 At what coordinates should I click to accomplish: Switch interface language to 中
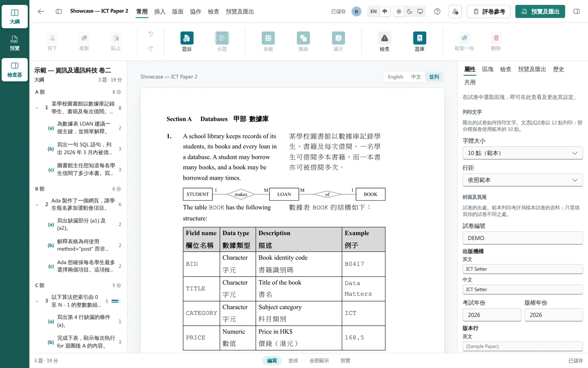pyautogui.click(x=385, y=11)
